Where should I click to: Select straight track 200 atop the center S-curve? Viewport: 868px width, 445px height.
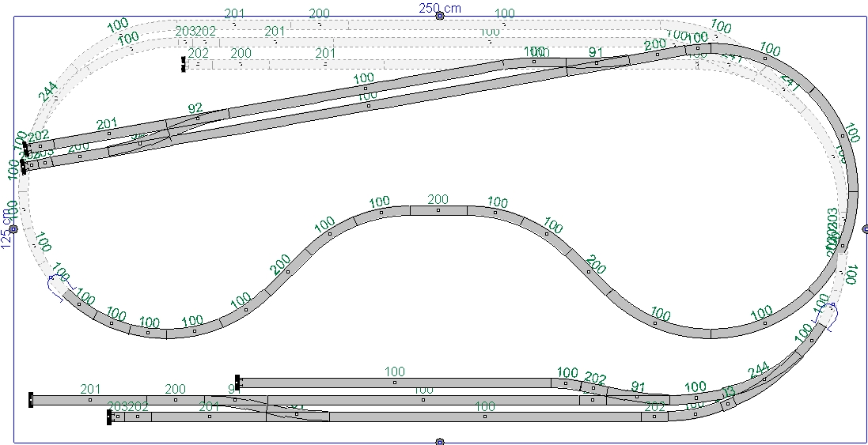point(438,210)
